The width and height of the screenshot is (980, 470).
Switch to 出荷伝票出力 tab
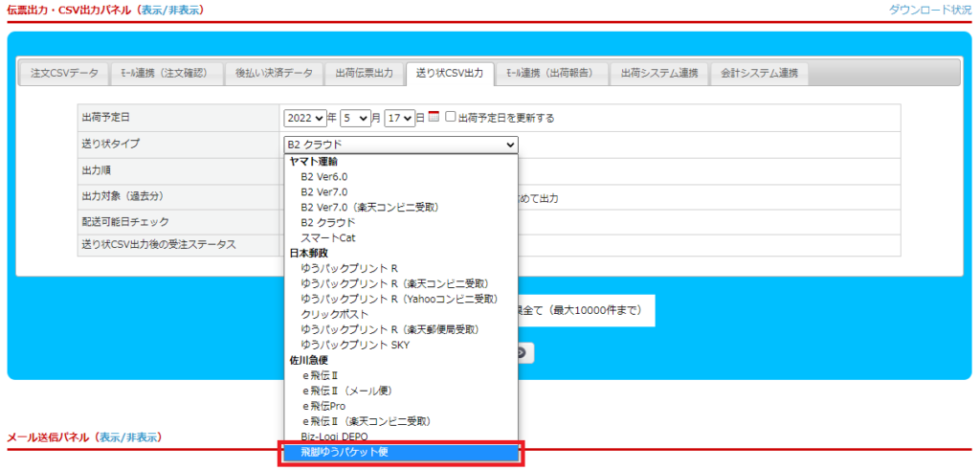tap(365, 73)
